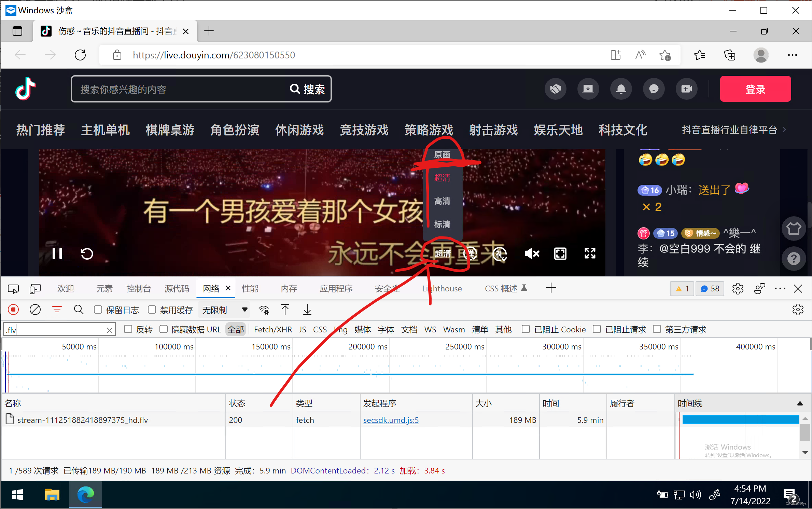Open the 无限制 throttling dropdown
This screenshot has height=509, width=812.
[224, 310]
